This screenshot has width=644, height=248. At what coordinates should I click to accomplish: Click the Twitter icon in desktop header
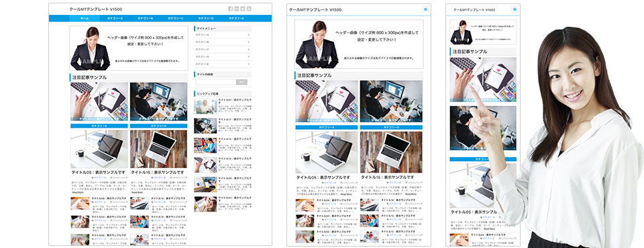click(243, 9)
